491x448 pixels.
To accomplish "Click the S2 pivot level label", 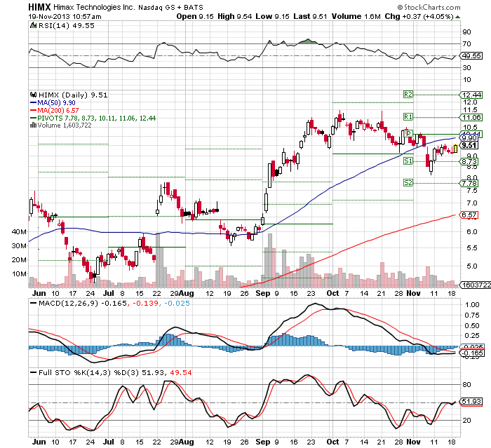I will [x=408, y=183].
